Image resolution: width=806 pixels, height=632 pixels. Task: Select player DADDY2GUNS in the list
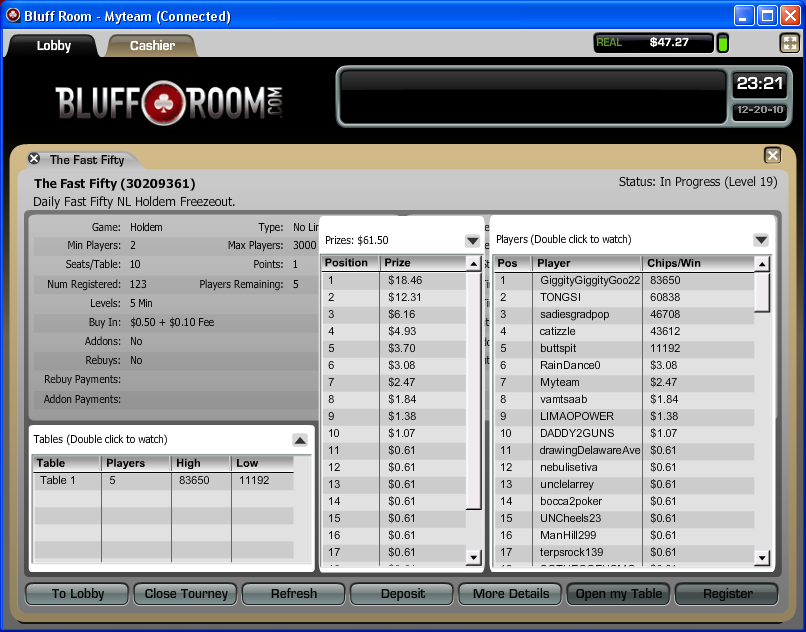point(624,434)
